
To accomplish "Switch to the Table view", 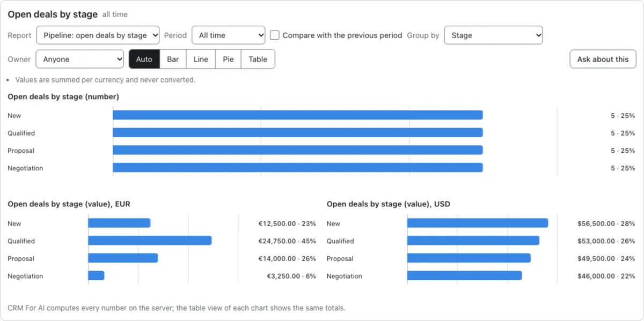I will click(258, 59).
